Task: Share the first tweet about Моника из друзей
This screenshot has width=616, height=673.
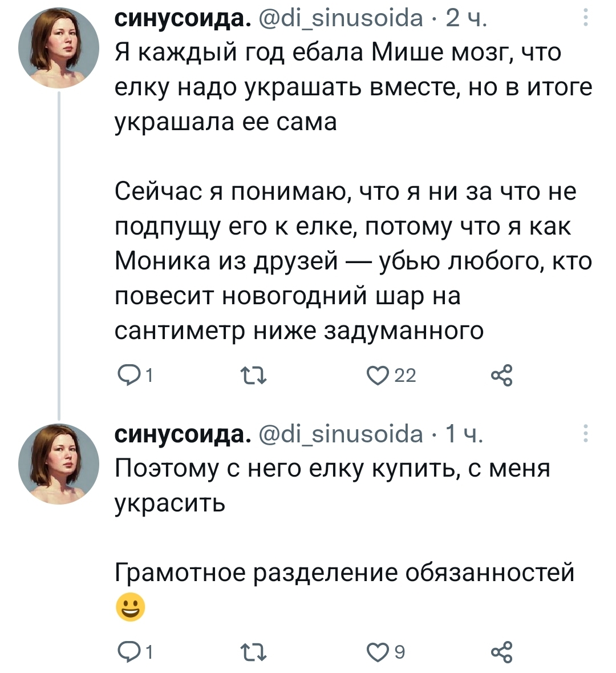Action: [x=502, y=376]
